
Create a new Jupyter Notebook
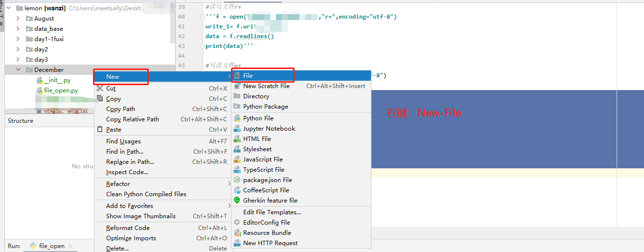click(301, 129)
